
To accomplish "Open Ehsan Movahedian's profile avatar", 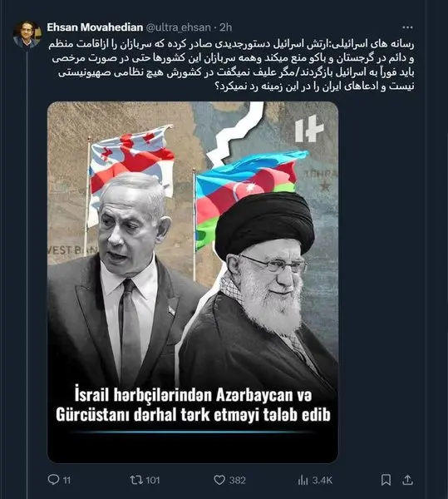I will (27, 34).
